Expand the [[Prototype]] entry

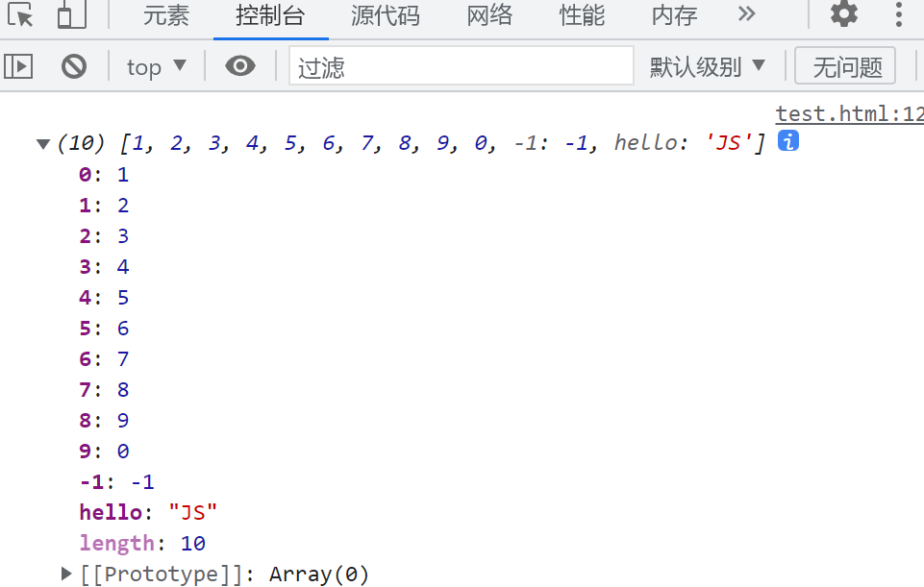click(x=66, y=574)
